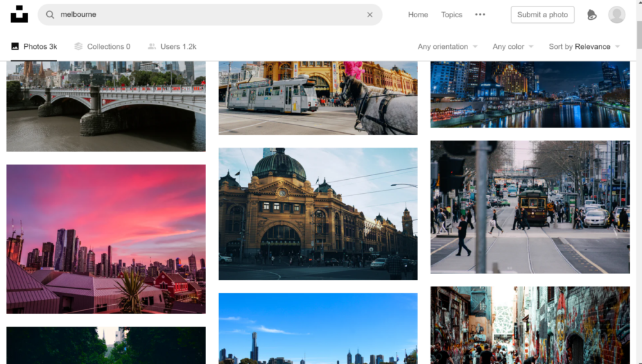The image size is (642, 364).
Task: Open the Sort by Relevance dropdown
Action: click(x=584, y=47)
